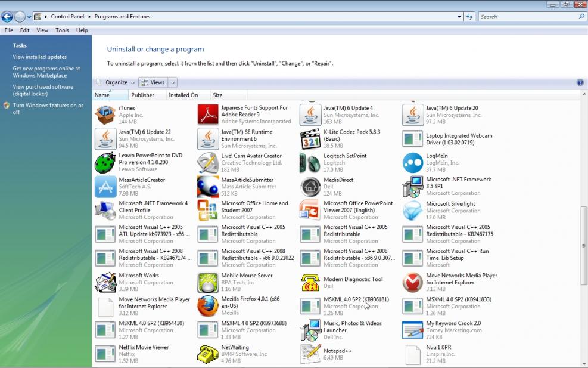The image size is (588, 368).
Task: Click the Notepad++ icon
Action: 310,354
